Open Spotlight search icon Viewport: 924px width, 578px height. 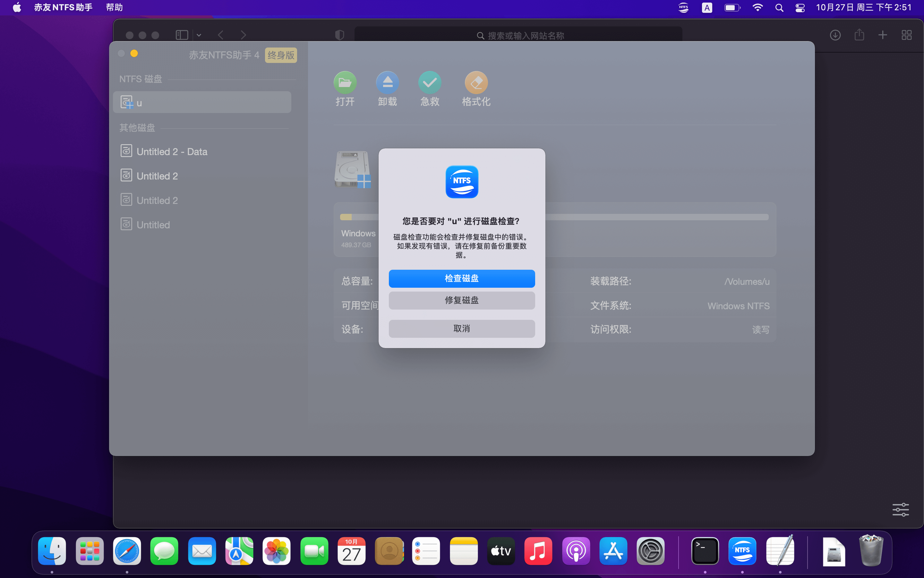779,8
